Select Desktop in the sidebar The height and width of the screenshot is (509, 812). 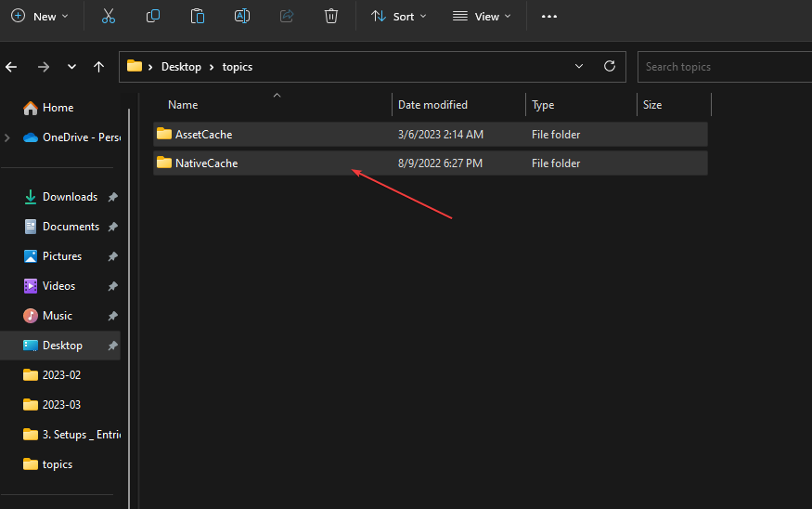pyautogui.click(x=60, y=346)
